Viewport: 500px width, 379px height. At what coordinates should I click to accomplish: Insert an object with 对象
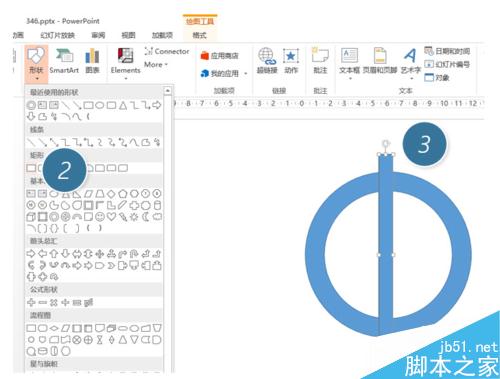[x=437, y=78]
